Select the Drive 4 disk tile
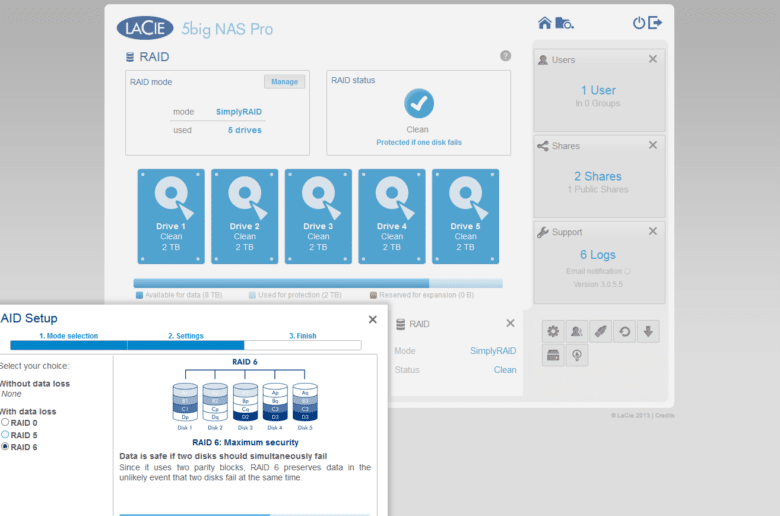This screenshot has width=780, height=516. [x=392, y=216]
